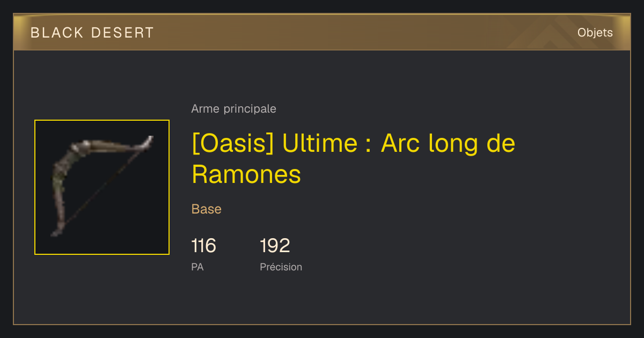Click the 116 attack value

[203, 246]
